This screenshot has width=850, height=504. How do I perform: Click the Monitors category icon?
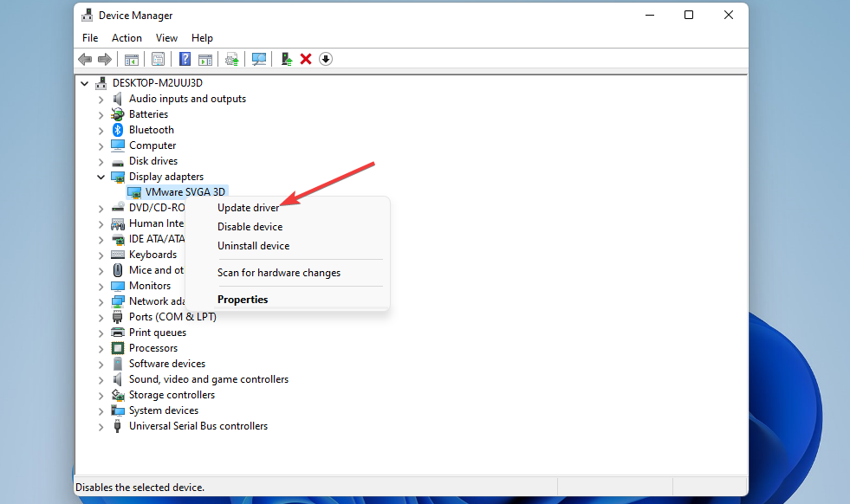point(118,286)
